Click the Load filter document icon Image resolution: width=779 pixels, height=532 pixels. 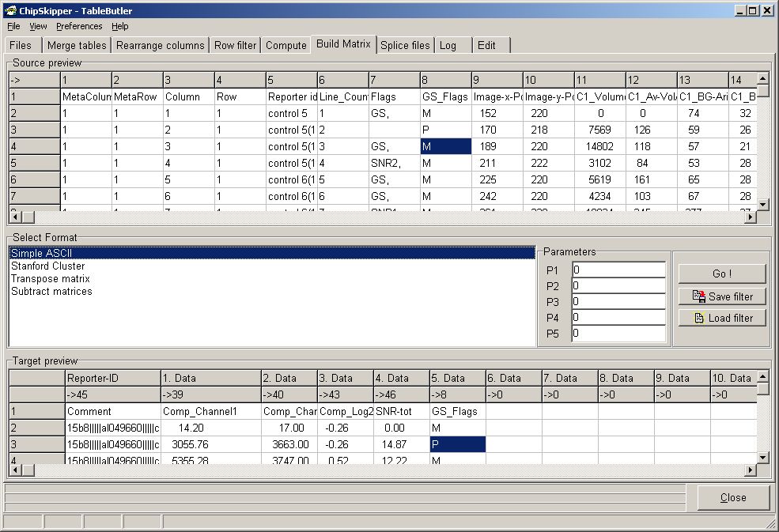699,318
